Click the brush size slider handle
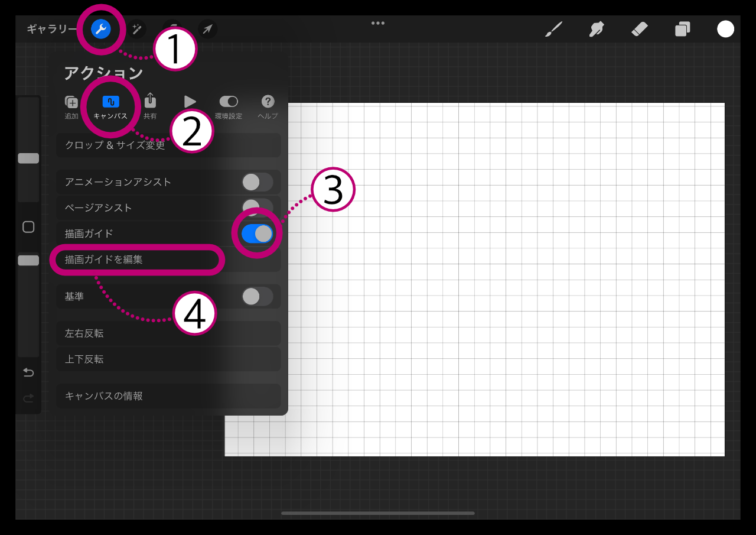Image resolution: width=756 pixels, height=535 pixels. point(28,158)
